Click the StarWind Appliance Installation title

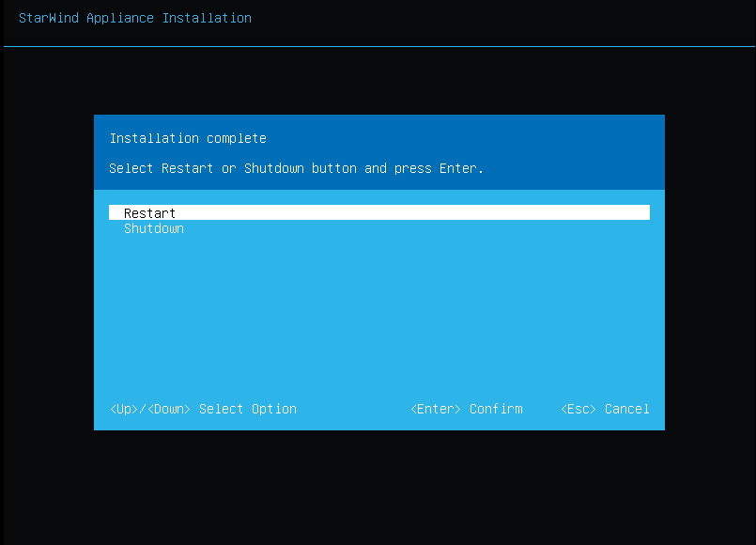pos(135,19)
